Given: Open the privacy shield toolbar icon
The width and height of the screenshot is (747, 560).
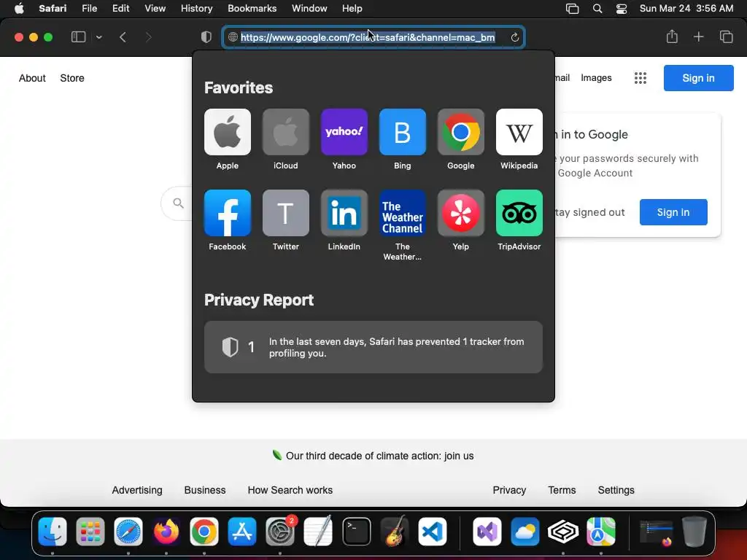Looking at the screenshot, I should click(x=206, y=37).
